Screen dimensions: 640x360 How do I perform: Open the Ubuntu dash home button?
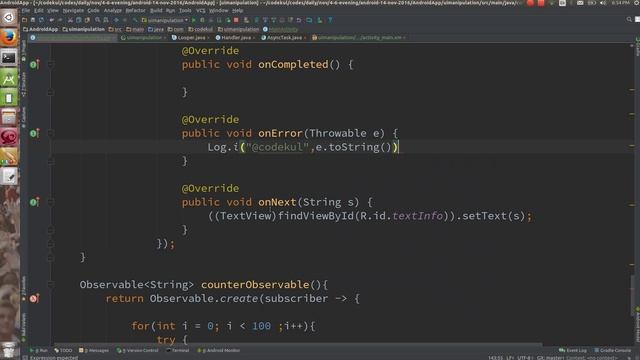coord(9,17)
